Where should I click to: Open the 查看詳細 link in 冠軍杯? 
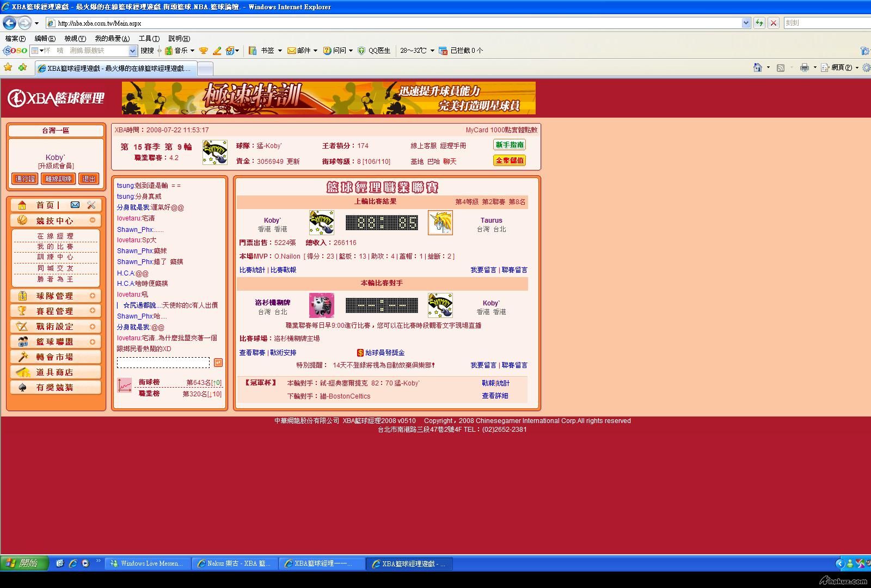tap(495, 396)
